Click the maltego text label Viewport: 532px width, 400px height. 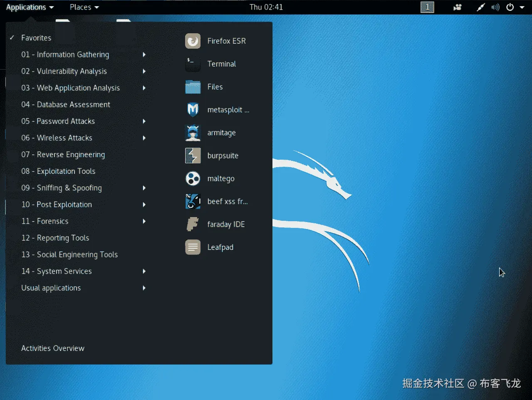tap(221, 179)
